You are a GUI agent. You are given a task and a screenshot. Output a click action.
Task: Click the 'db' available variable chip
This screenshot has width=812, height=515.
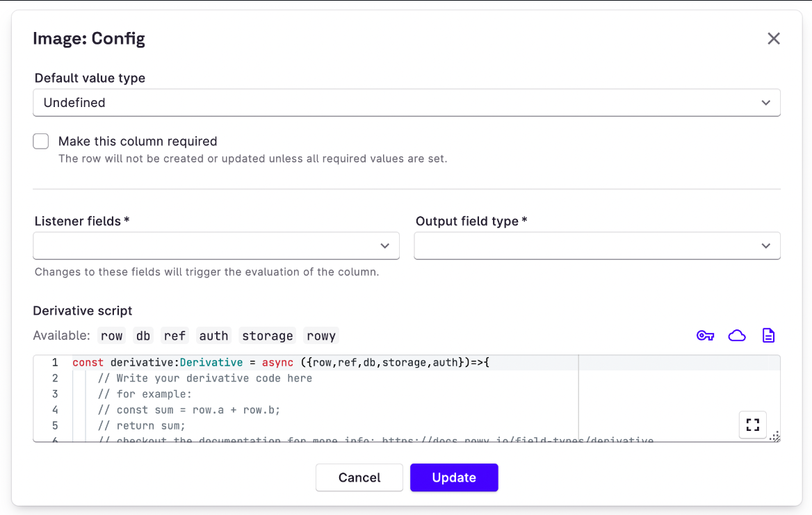143,336
